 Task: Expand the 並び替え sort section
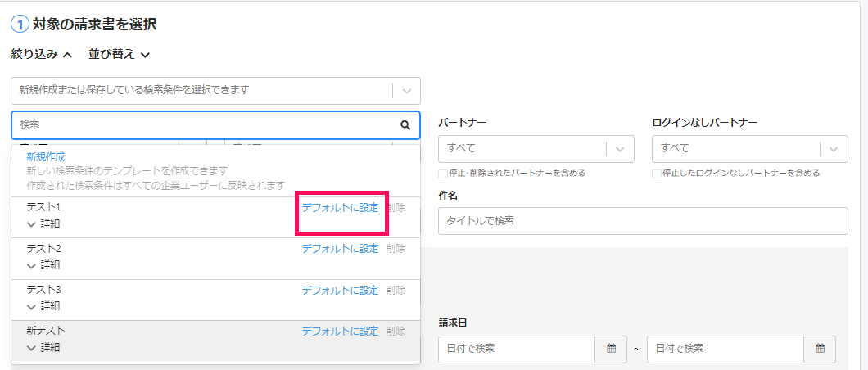tap(119, 54)
